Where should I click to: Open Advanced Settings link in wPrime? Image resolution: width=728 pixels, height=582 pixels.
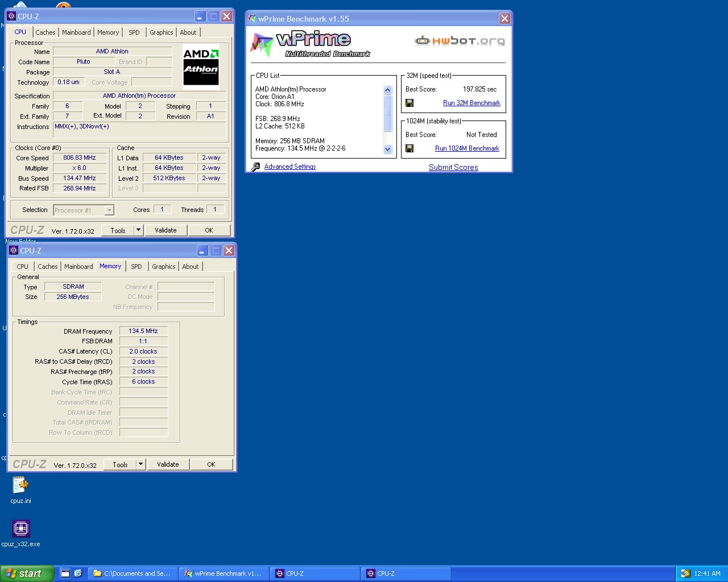pos(290,167)
